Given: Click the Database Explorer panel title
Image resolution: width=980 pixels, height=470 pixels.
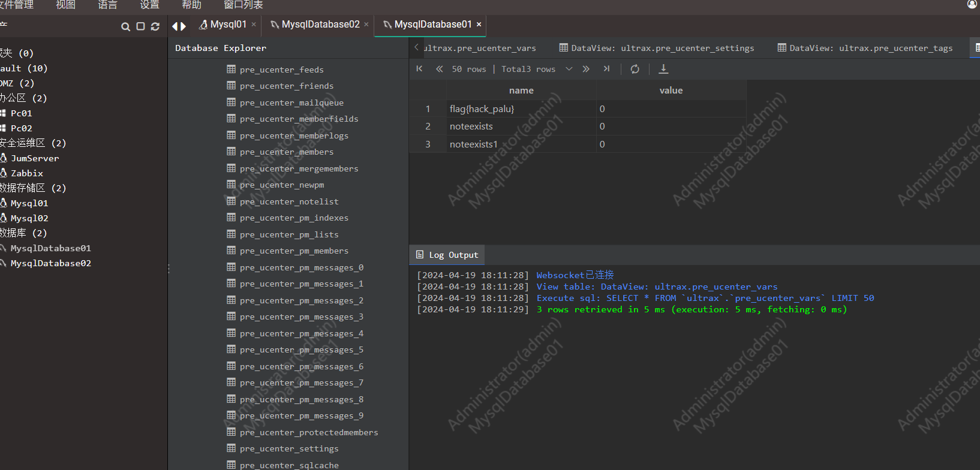Looking at the screenshot, I should 221,48.
